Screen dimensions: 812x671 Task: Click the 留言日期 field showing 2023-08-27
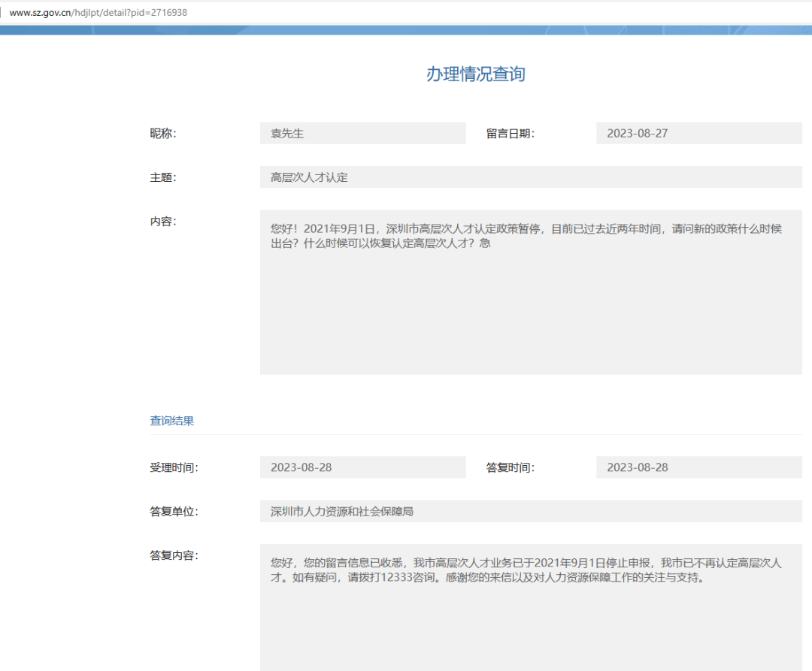(x=698, y=134)
